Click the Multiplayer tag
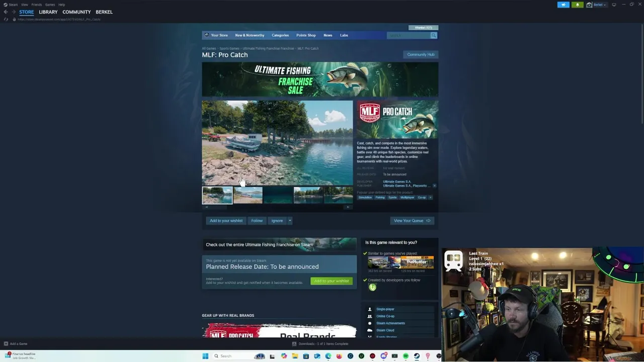The width and height of the screenshot is (644, 362). [407, 198]
